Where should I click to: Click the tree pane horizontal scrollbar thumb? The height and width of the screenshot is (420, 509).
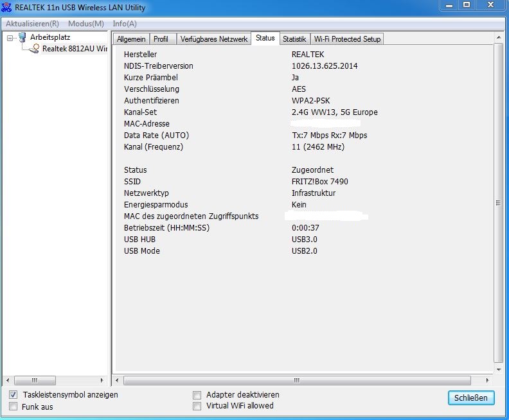pyautogui.click(x=35, y=380)
